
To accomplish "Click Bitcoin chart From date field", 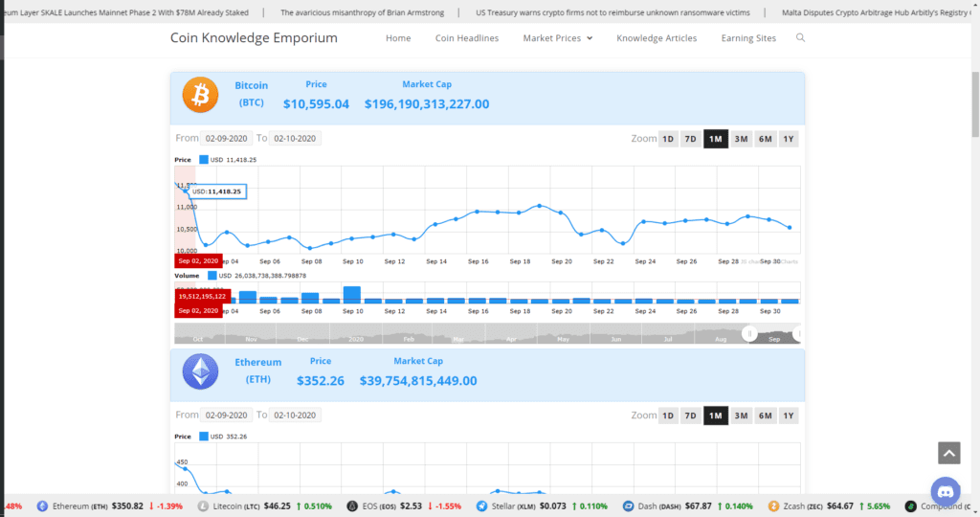I will (x=226, y=138).
